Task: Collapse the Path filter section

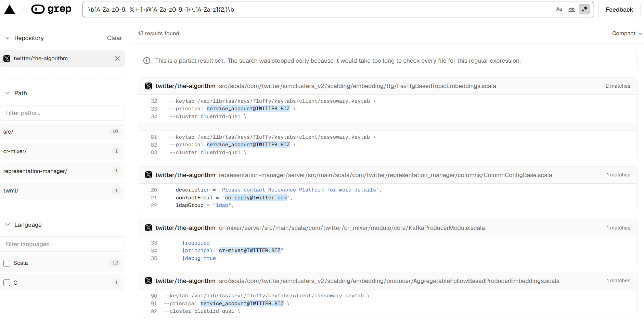Action: pos(8,93)
